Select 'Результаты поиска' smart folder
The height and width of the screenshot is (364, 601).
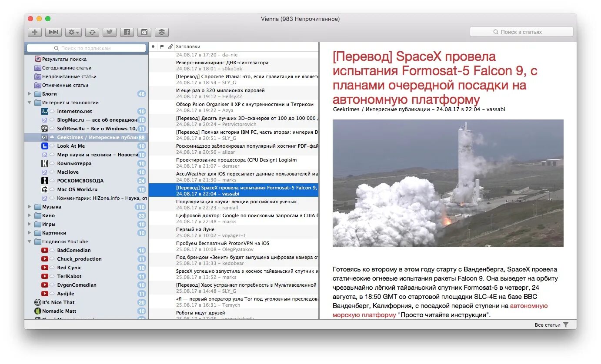click(64, 59)
